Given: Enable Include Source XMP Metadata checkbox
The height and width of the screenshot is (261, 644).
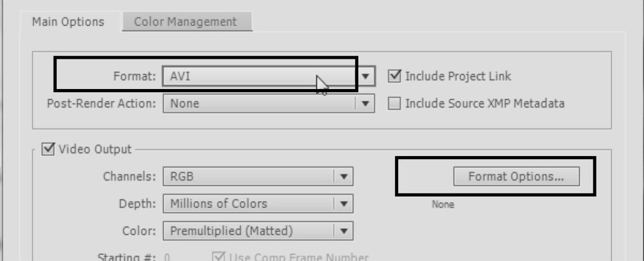Looking at the screenshot, I should pyautogui.click(x=395, y=104).
